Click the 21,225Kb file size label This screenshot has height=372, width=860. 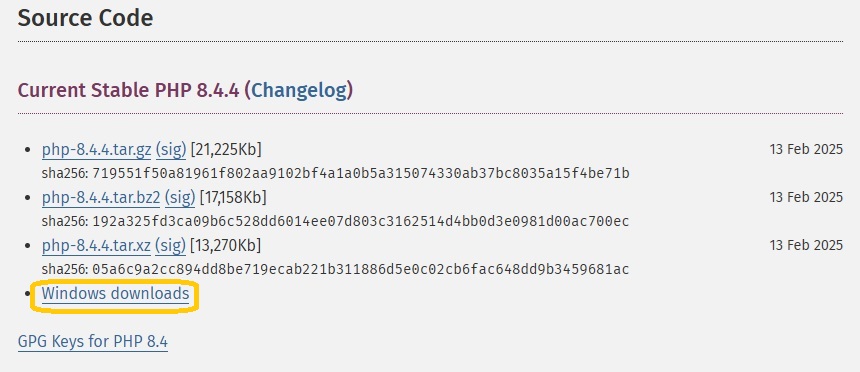coord(226,149)
